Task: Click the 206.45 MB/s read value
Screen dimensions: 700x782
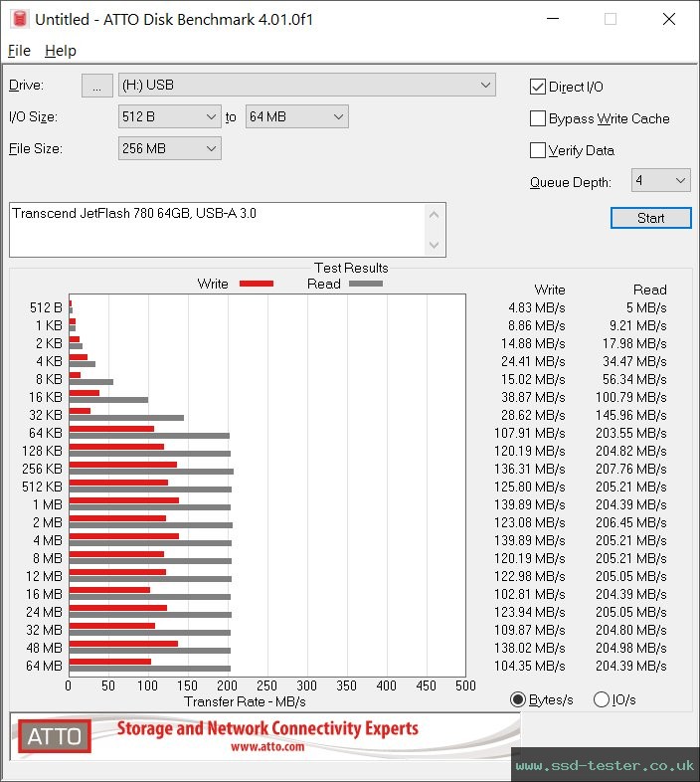Action: pos(631,522)
